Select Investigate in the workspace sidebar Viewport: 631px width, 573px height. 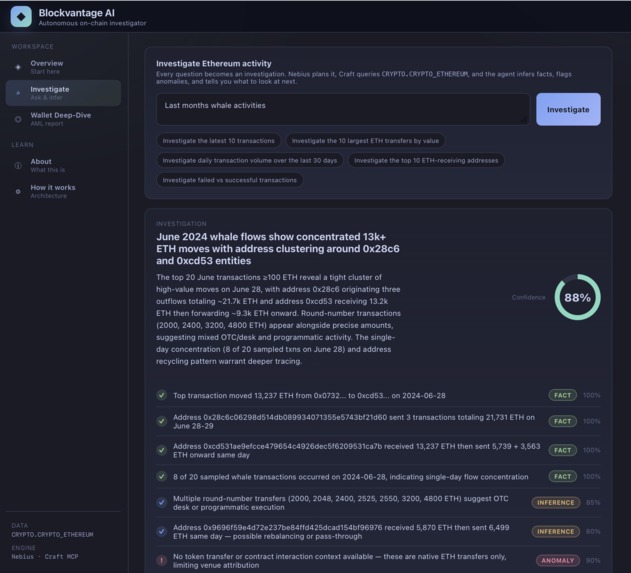click(63, 93)
